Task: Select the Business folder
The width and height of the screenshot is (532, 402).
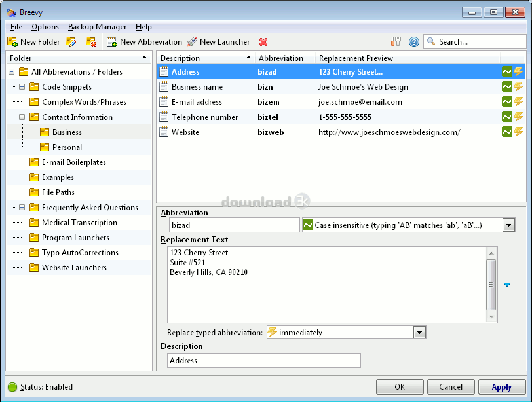Action: point(67,132)
